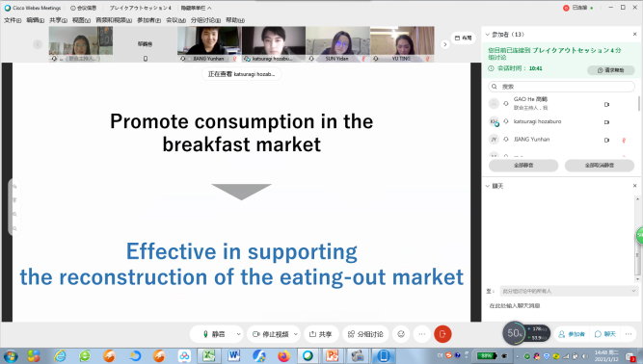Open the reactions emoji button
The image size is (643, 364).
(x=401, y=334)
